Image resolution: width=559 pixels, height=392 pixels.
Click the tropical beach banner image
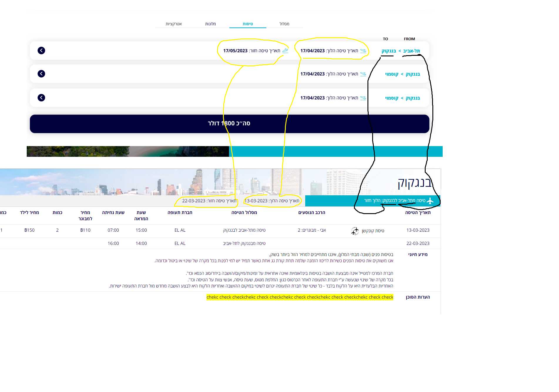coord(128,152)
